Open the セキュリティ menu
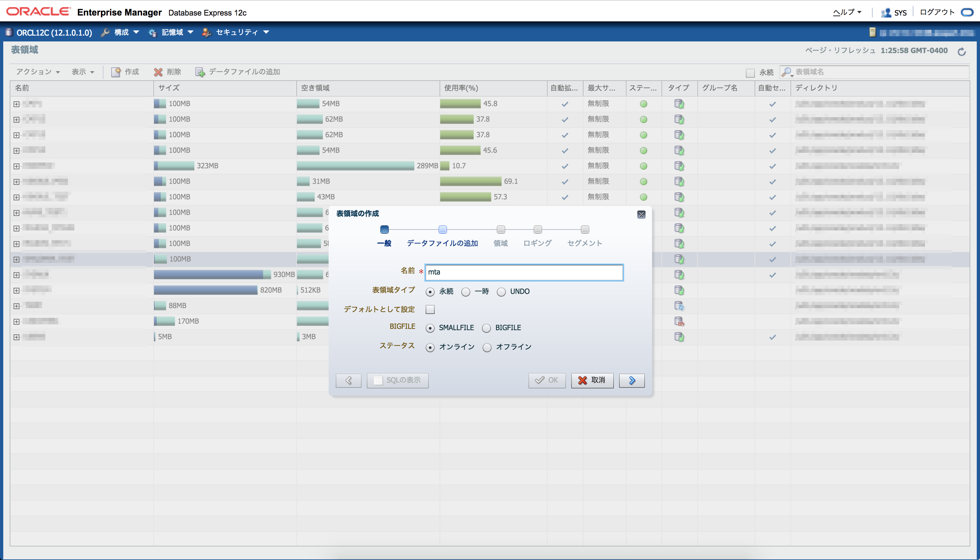 click(x=237, y=32)
